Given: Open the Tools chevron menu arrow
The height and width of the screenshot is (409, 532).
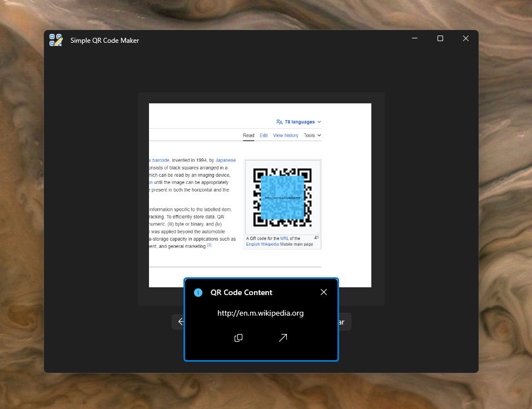Looking at the screenshot, I should tap(319, 135).
